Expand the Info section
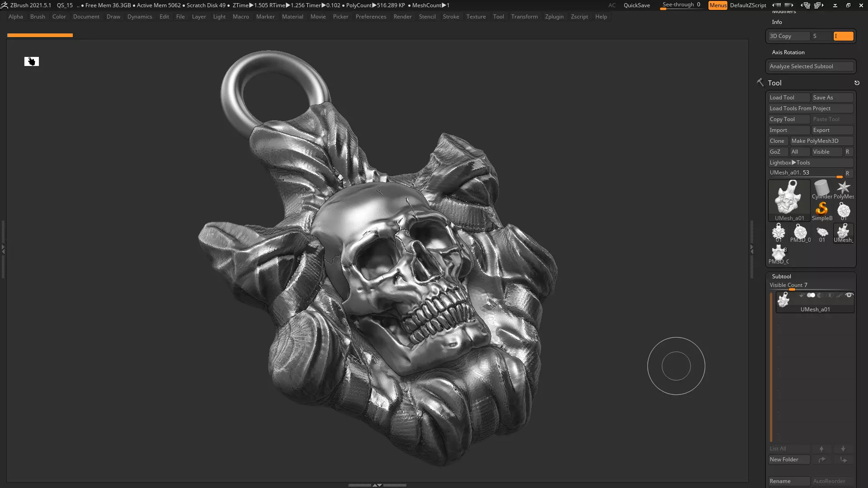The image size is (868, 488). [777, 22]
